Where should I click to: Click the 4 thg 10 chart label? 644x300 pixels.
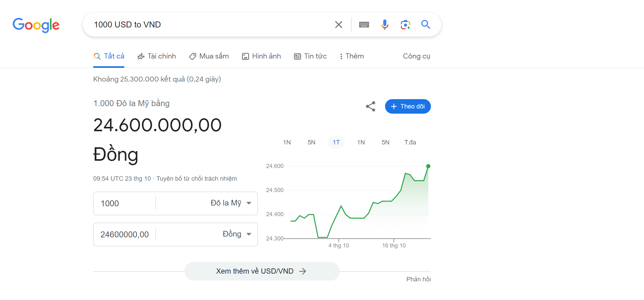pyautogui.click(x=339, y=245)
